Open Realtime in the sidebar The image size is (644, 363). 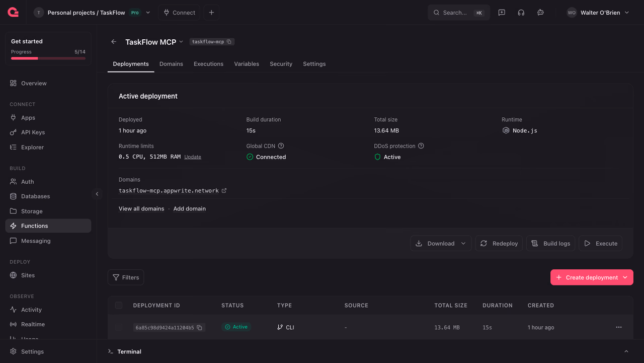(48, 325)
